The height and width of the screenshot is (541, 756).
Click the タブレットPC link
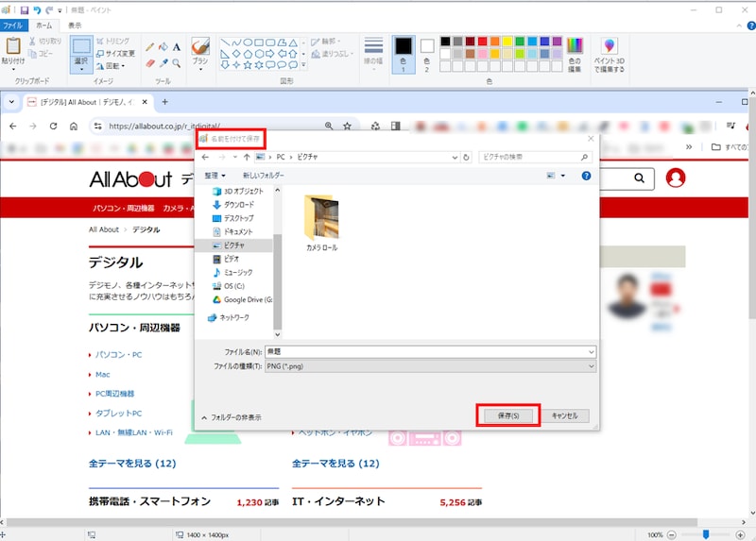tap(119, 413)
